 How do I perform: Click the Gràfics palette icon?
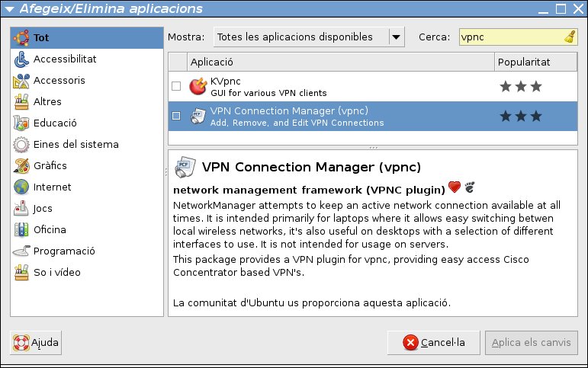click(21, 165)
